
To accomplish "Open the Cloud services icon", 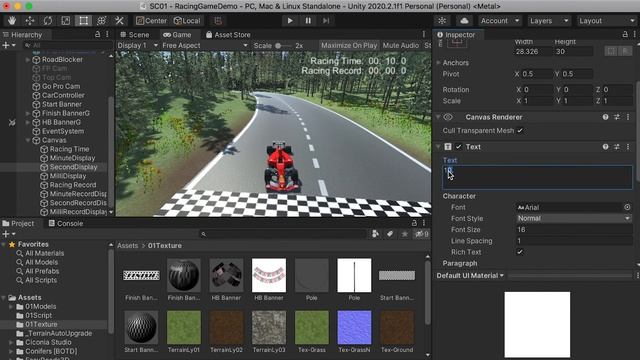I will 464,21.
